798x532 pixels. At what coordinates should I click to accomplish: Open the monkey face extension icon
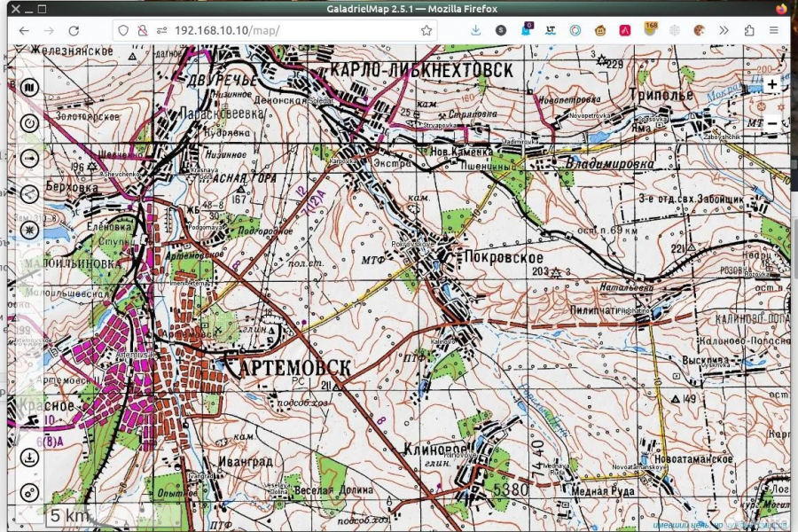click(600, 30)
